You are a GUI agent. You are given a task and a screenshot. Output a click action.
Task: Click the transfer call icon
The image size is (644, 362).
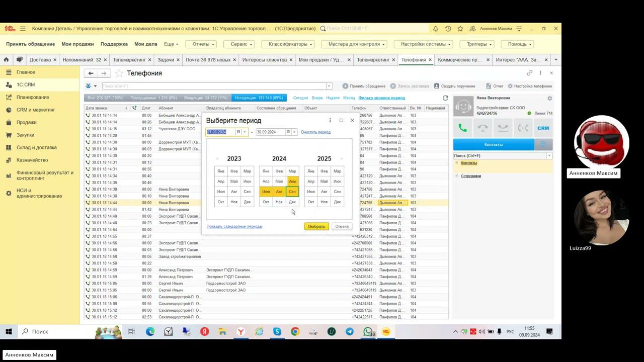pos(523,128)
